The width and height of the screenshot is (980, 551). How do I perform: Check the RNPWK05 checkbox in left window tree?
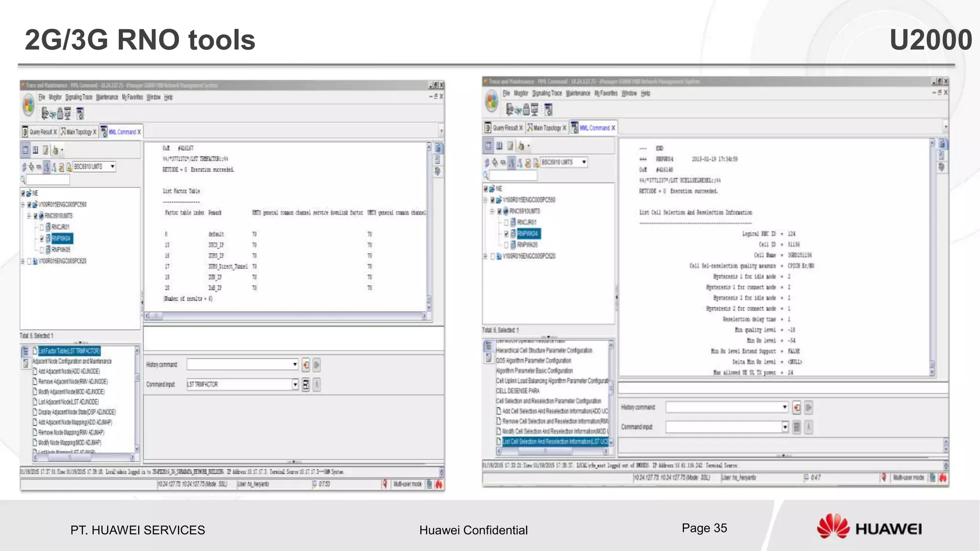click(42, 250)
